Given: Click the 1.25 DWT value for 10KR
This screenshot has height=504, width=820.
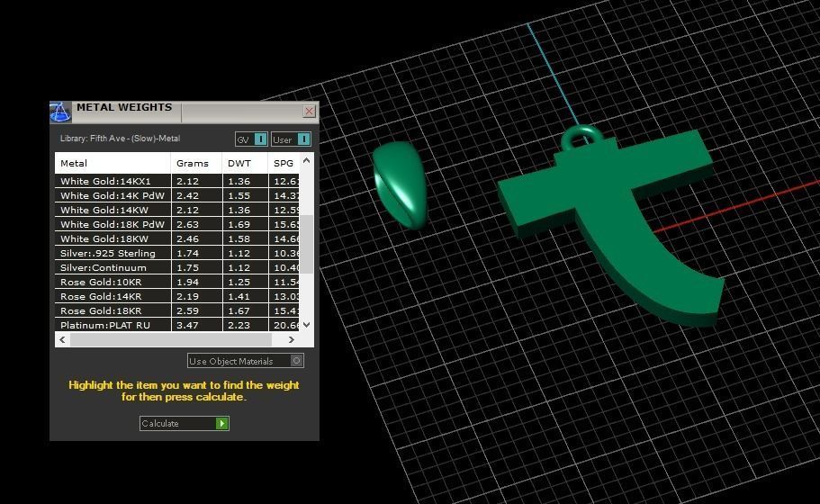Looking at the screenshot, I should [239, 282].
